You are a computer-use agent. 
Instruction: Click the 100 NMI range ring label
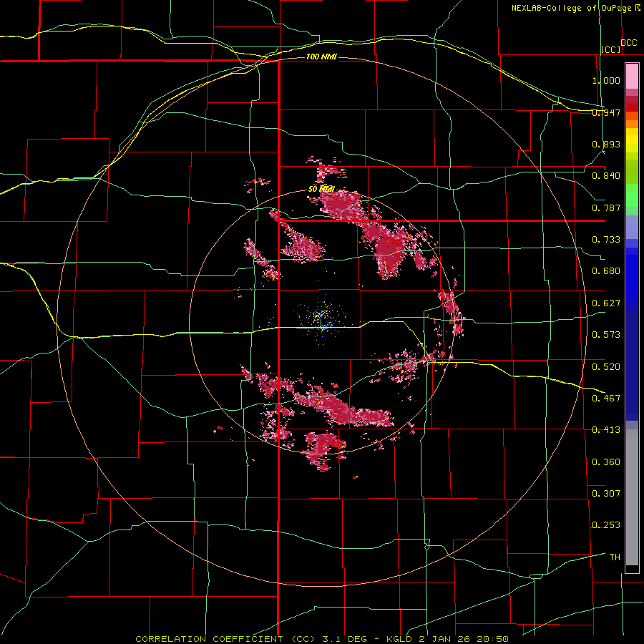(x=321, y=57)
